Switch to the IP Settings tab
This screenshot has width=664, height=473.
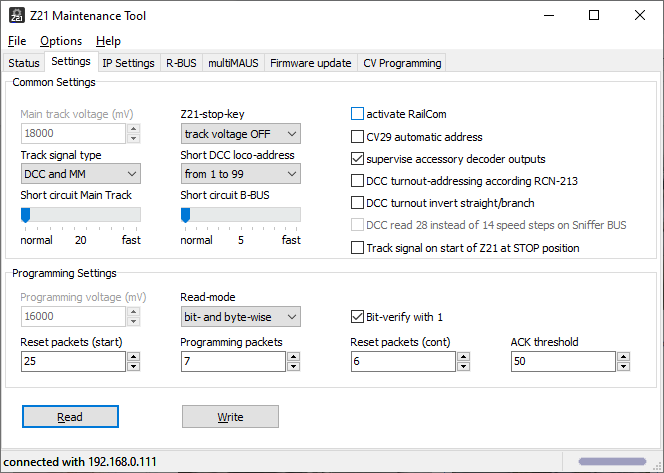129,63
